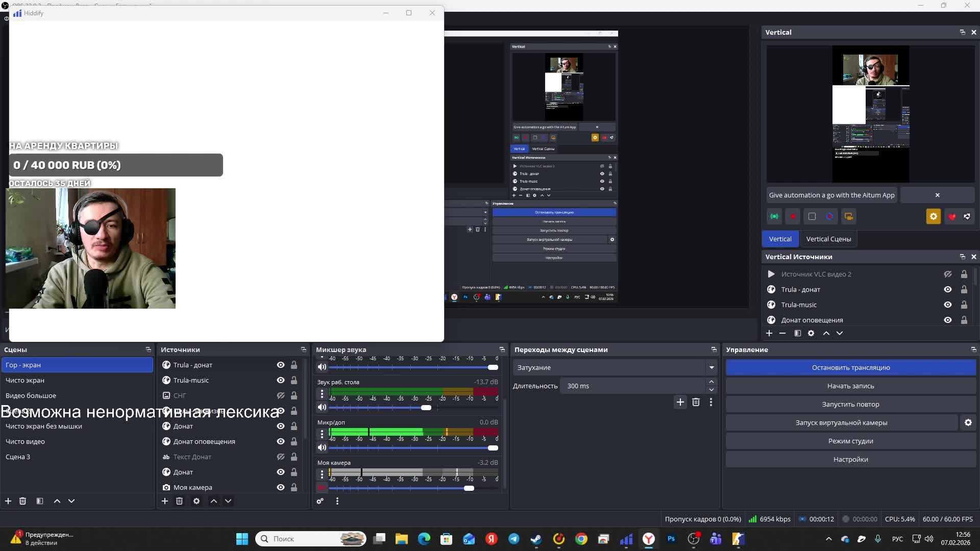Hide the Trula-music source
This screenshot has width=980, height=551.
280,380
